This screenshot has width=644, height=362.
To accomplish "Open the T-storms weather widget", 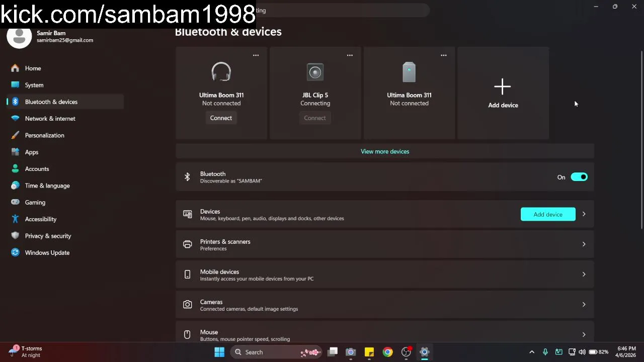I will [x=25, y=352].
